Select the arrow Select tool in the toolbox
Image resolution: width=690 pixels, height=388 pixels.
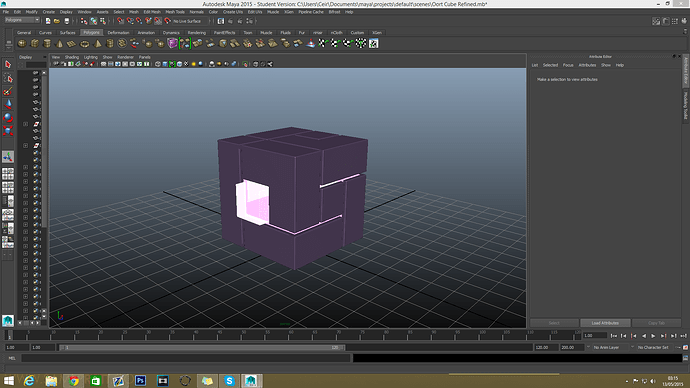point(7,64)
